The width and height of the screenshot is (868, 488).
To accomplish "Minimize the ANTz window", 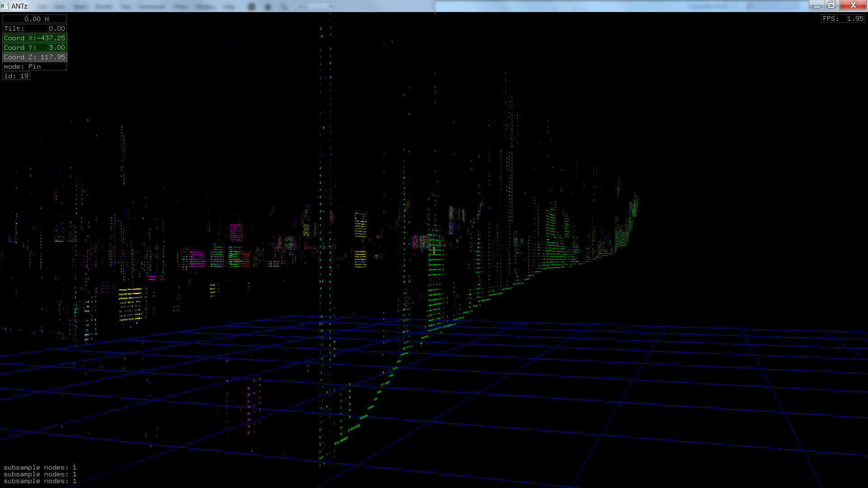I will tap(816, 5).
